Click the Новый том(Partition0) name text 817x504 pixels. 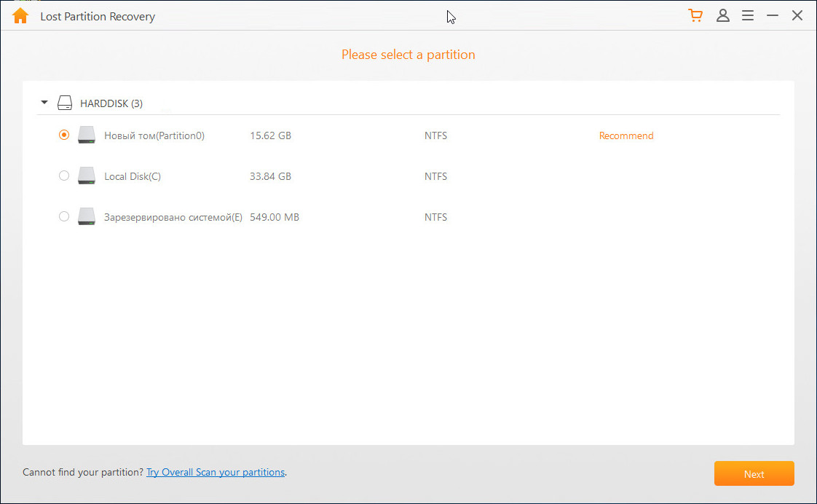click(x=154, y=135)
